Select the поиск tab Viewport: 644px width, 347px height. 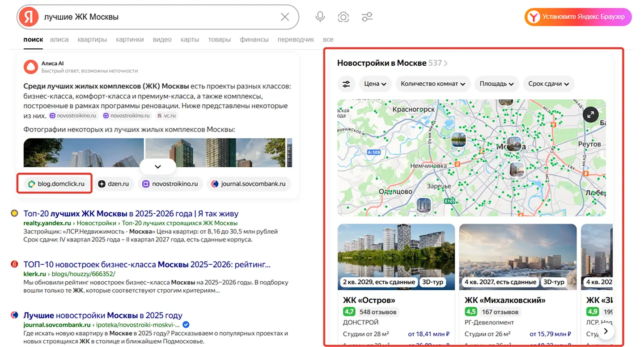click(33, 39)
